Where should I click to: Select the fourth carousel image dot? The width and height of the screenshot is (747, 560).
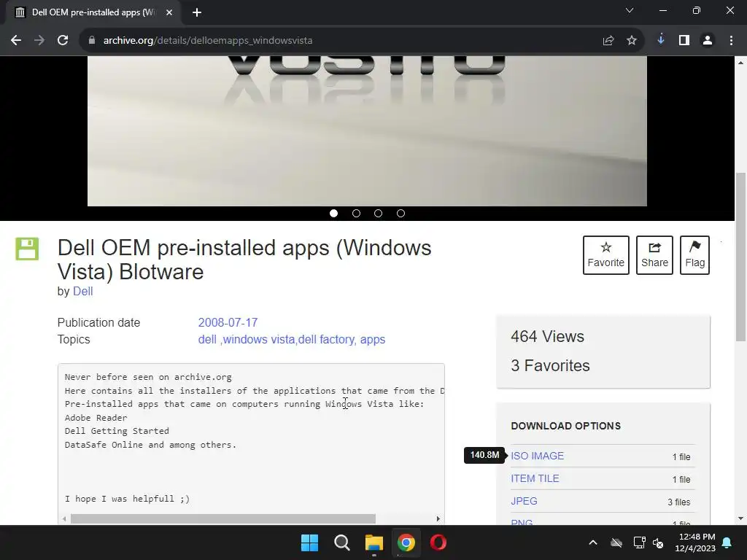[x=400, y=214]
